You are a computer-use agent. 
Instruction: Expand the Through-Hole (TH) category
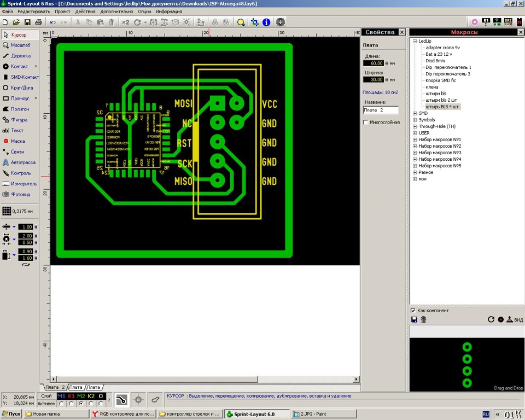(415, 126)
